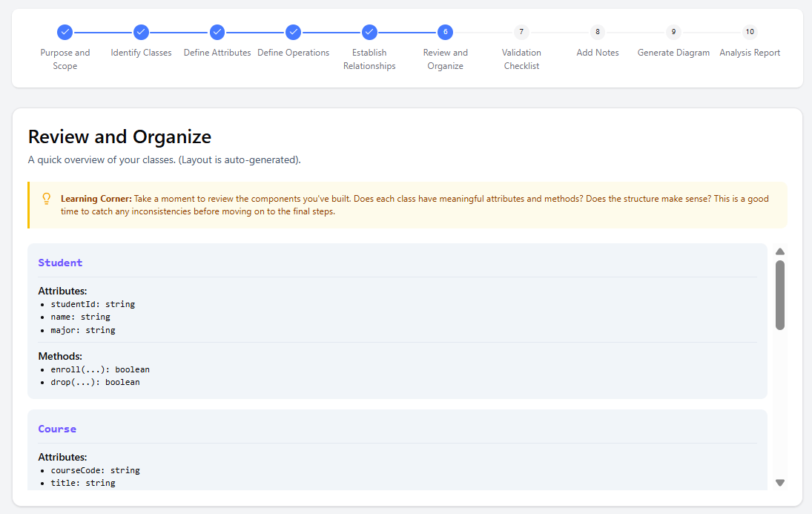The height and width of the screenshot is (514, 812).
Task: Click the Learning Corner lightbulb icon
Action: [x=47, y=199]
